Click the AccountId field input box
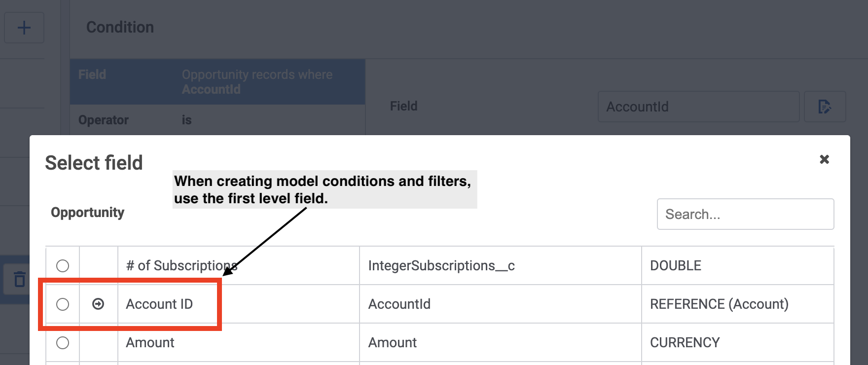The width and height of the screenshot is (868, 365). coord(698,107)
